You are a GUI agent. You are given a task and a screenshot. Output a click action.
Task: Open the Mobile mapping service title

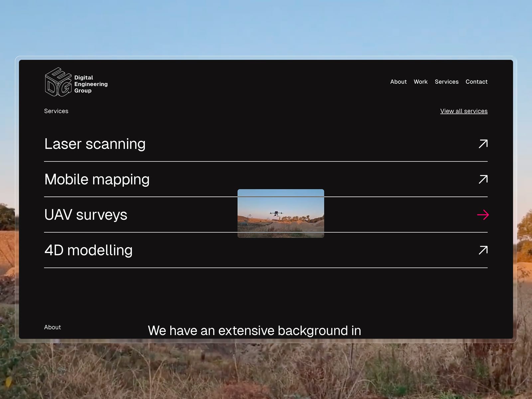pos(97,180)
